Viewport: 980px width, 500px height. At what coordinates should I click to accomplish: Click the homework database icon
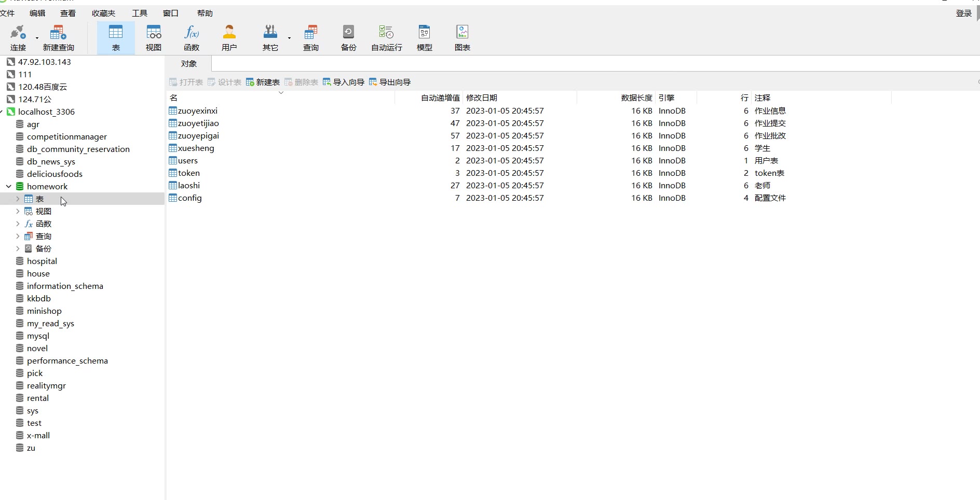(x=20, y=186)
